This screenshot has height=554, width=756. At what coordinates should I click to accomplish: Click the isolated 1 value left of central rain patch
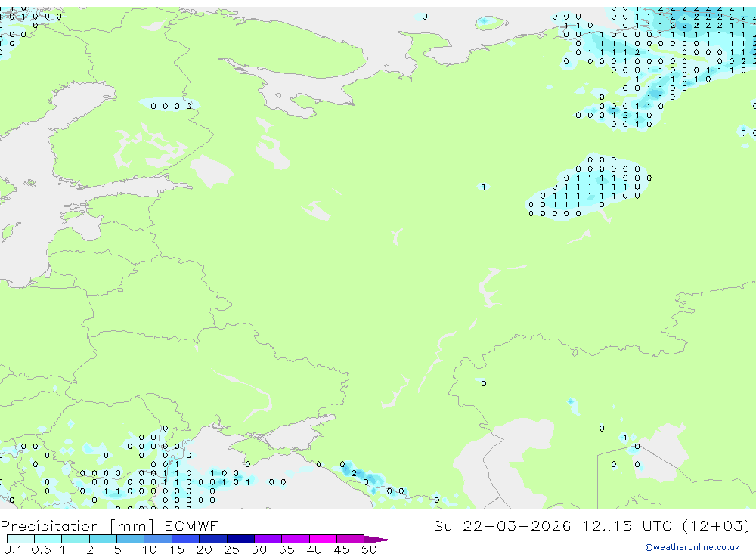484,187
